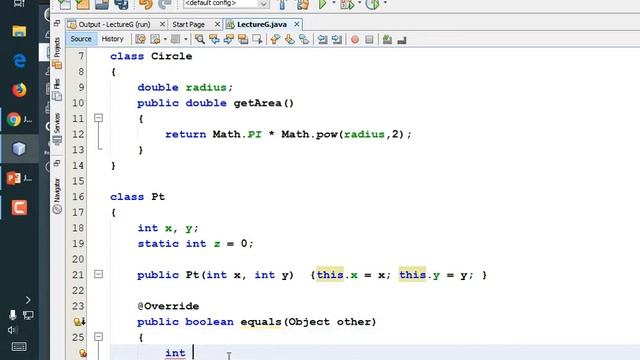Uncomment selected lines icon
640x360 pixels.
point(402,40)
